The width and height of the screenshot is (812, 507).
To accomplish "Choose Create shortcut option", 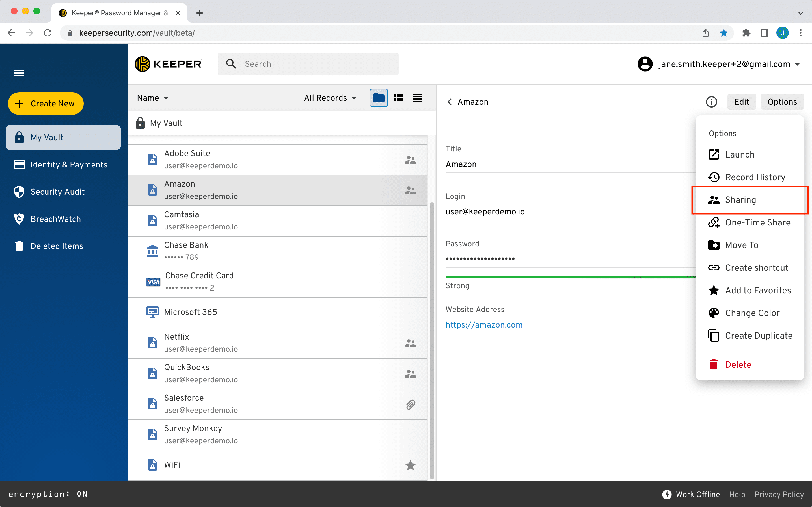I will point(749,268).
